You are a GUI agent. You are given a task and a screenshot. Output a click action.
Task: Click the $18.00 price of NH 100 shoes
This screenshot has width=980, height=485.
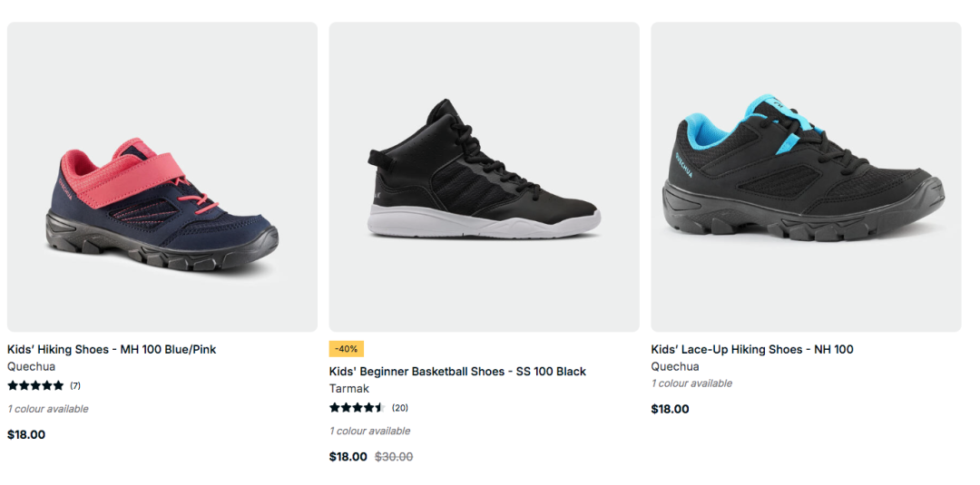670,410
